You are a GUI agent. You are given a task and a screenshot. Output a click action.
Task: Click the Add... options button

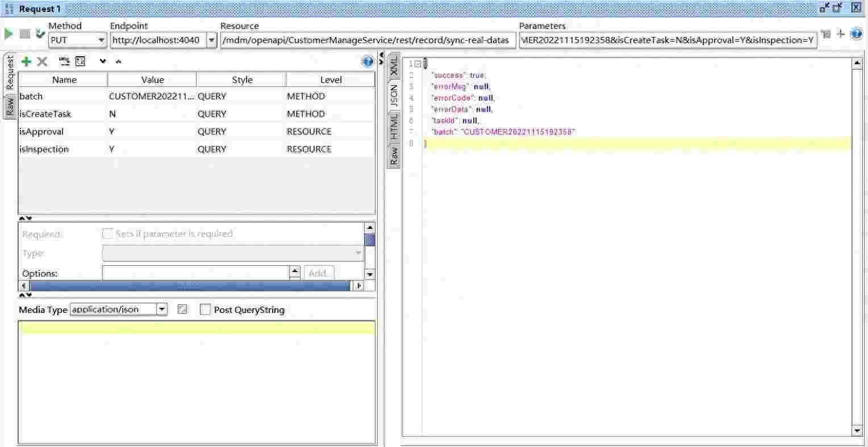coord(319,273)
